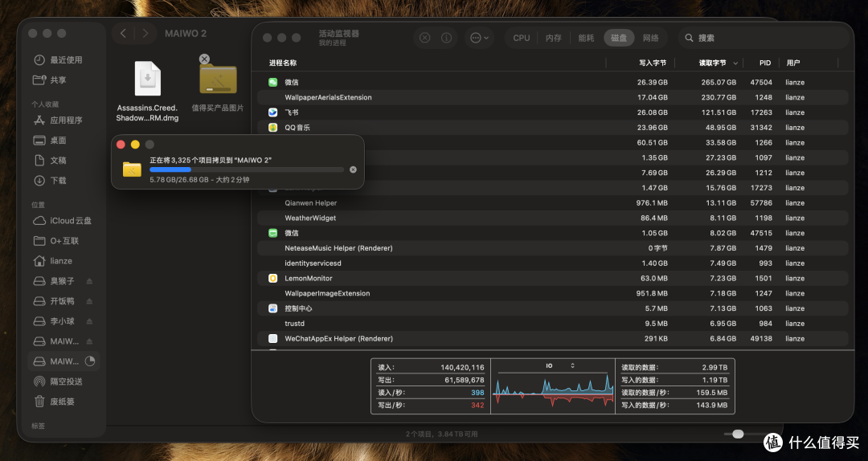Viewport: 868px width, 461px height.
Task: Click the 位置 sidebar section header
Action: click(39, 205)
